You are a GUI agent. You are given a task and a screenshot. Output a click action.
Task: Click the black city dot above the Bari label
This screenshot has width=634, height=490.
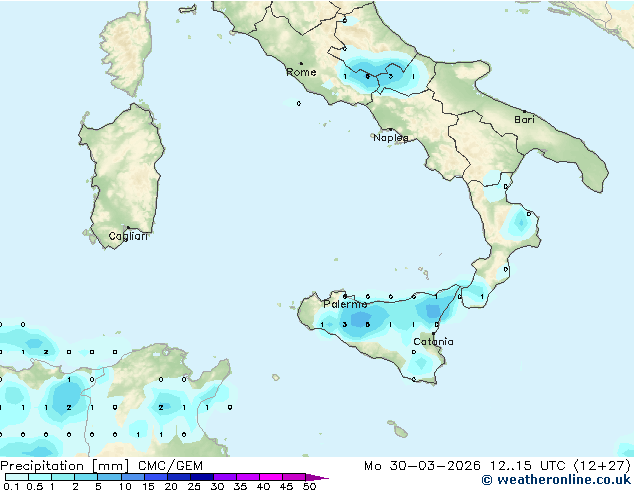coord(524,111)
